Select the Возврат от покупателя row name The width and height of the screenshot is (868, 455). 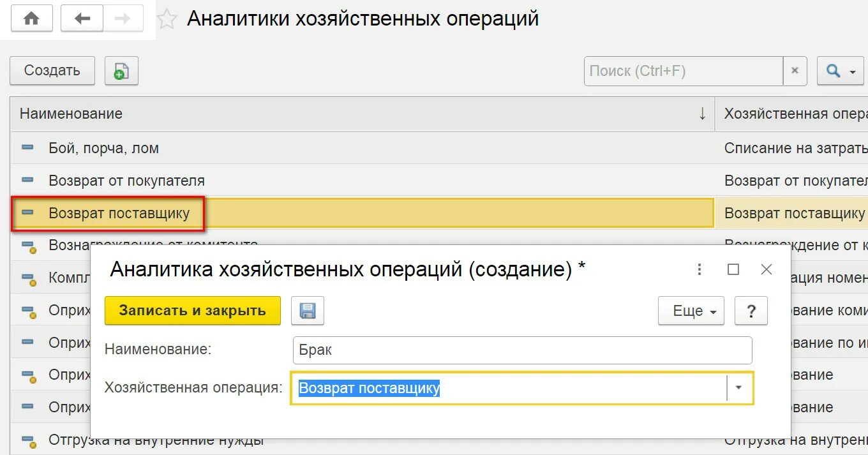(x=127, y=181)
